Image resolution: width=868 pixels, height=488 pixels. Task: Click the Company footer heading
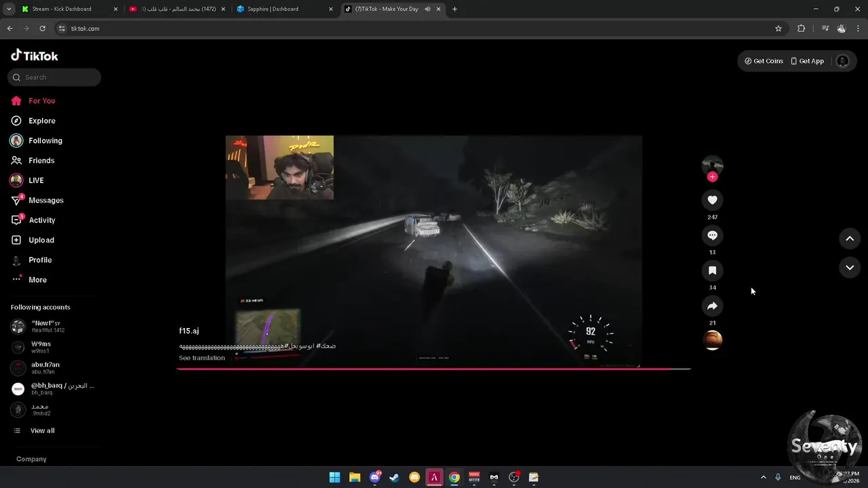[x=31, y=460]
